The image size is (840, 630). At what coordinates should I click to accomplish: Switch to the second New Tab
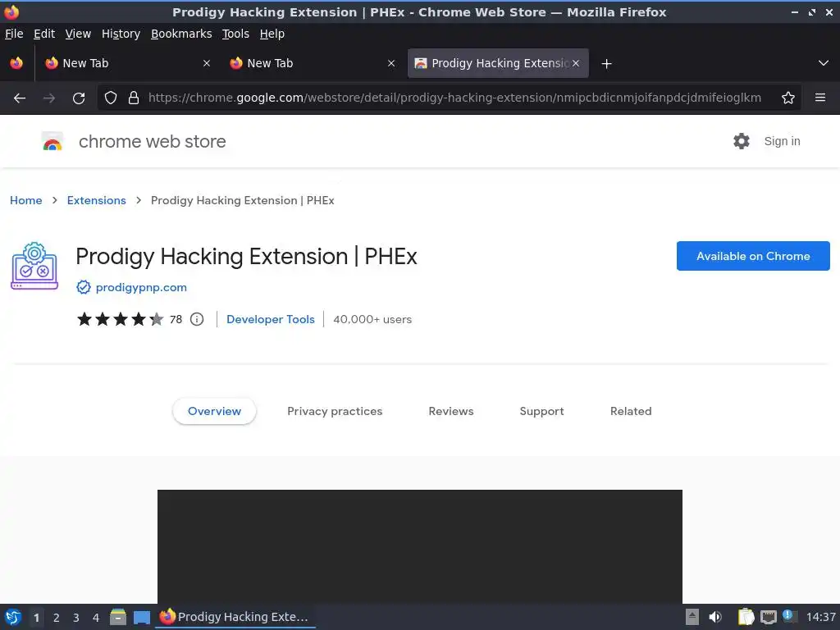click(x=313, y=63)
